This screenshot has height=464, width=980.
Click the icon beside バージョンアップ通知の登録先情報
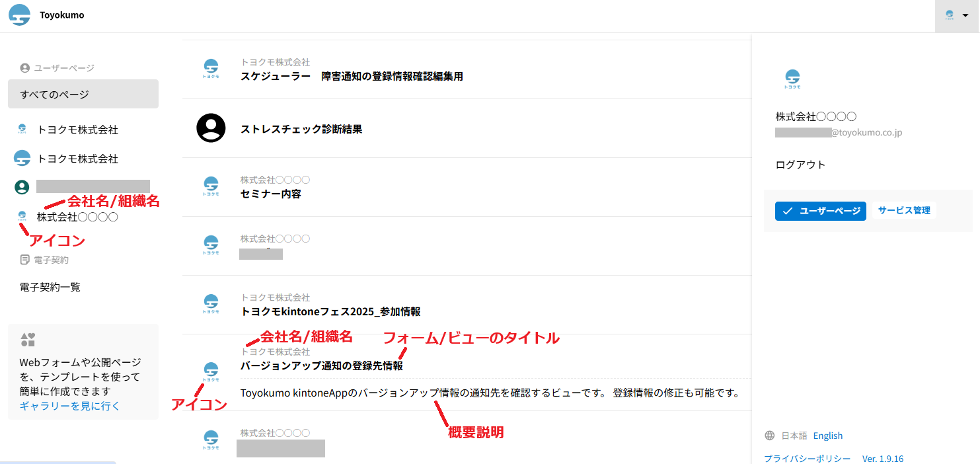[211, 372]
